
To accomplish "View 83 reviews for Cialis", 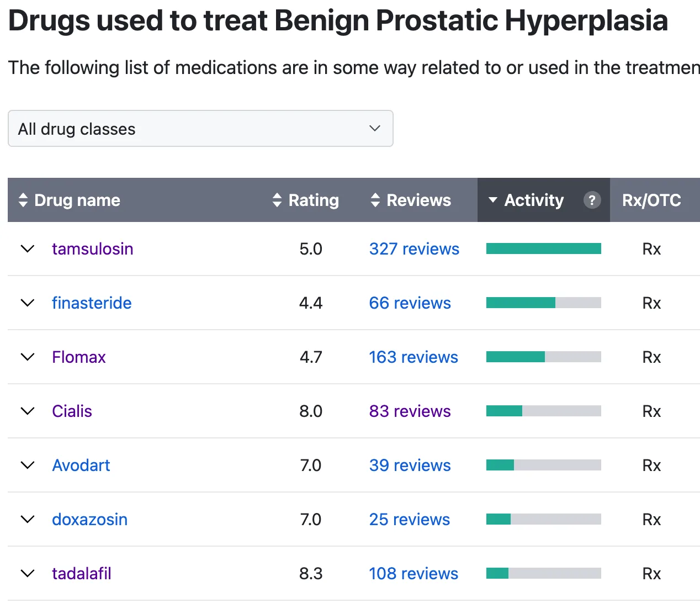I will click(410, 411).
